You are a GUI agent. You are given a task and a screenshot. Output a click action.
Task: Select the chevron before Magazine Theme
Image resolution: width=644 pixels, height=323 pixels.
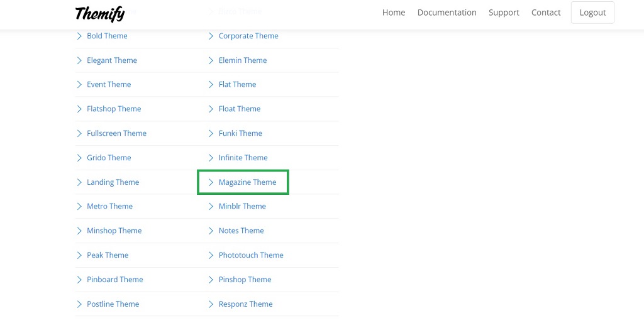coord(211,182)
